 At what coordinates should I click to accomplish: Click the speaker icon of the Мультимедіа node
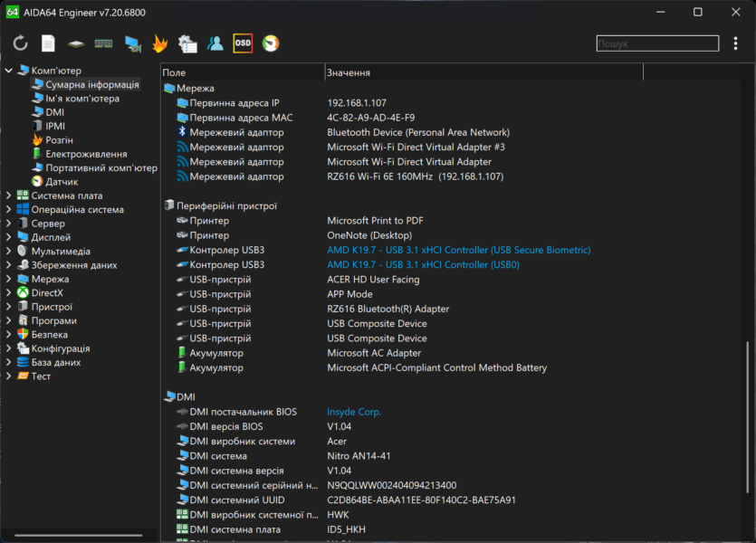(22, 251)
